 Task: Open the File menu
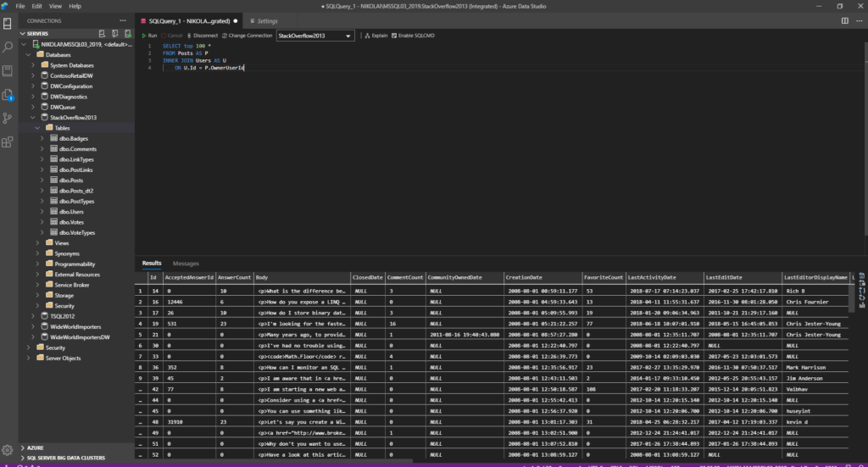pyautogui.click(x=20, y=6)
